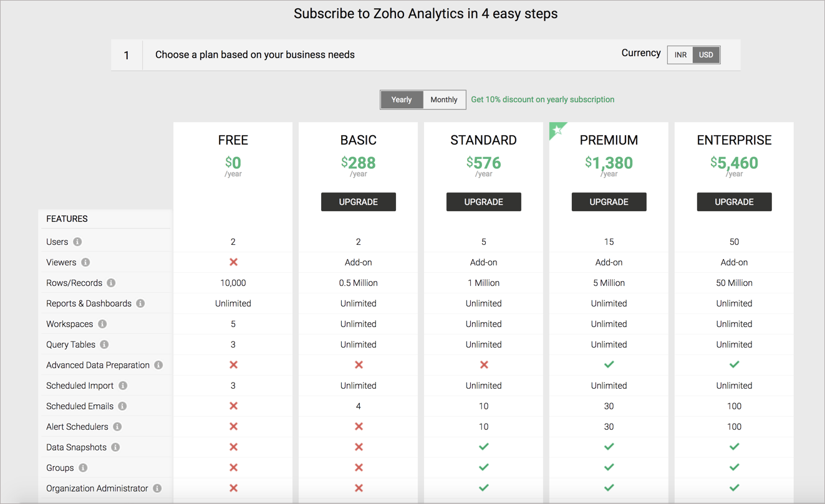Select the Yearly billing tab
This screenshot has height=504, width=825.
pos(402,100)
